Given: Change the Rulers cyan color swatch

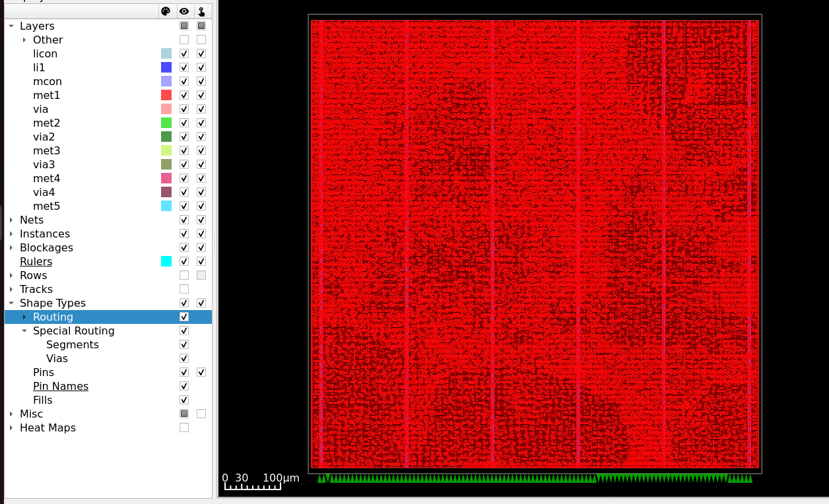Looking at the screenshot, I should [x=166, y=261].
